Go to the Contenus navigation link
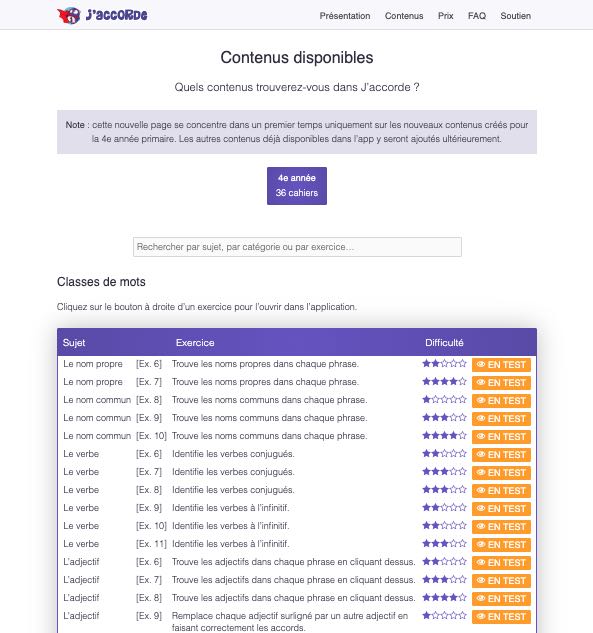 404,16
